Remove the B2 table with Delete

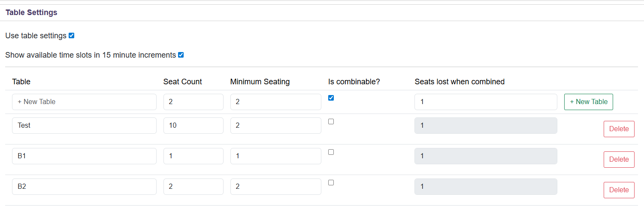pos(619,190)
